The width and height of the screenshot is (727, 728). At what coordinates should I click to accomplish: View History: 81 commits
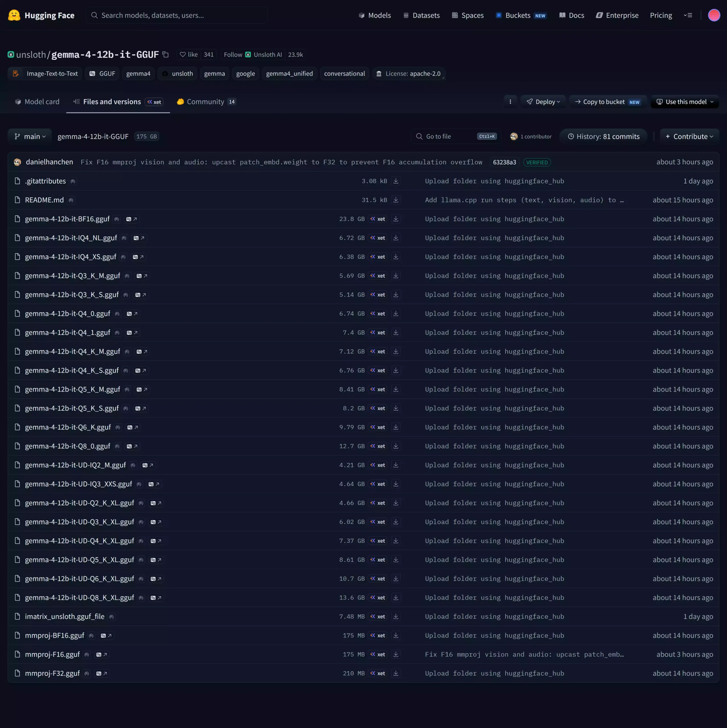(603, 136)
